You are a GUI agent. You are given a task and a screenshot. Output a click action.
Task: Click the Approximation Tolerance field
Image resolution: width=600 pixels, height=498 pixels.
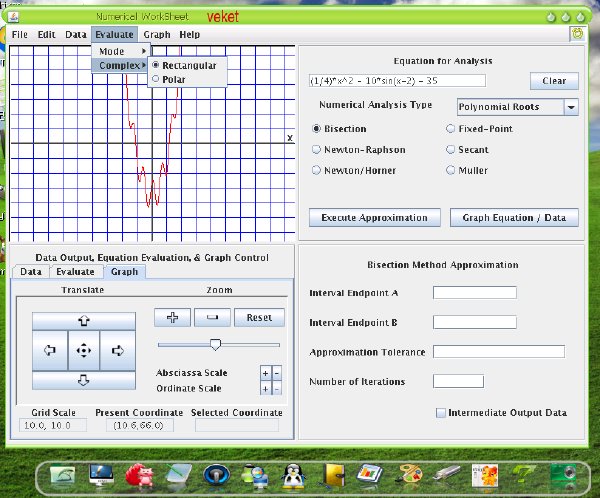point(499,352)
